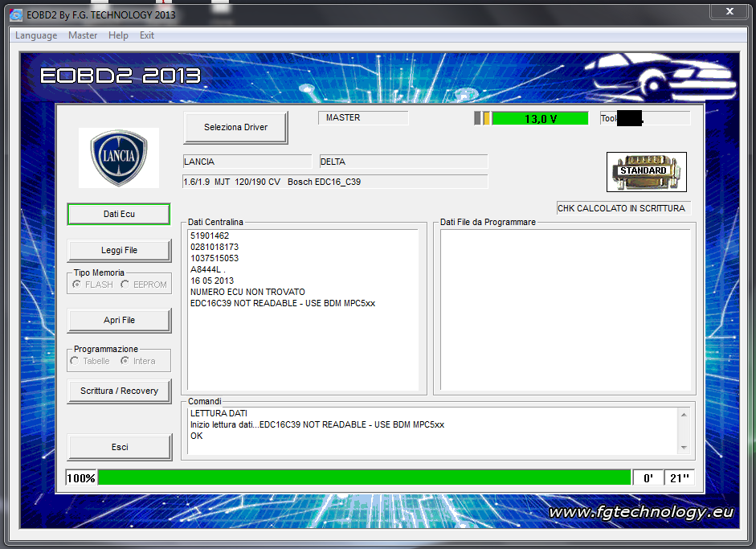Click the MASTER field
Screen dimensions: 756x549
[x=363, y=117]
